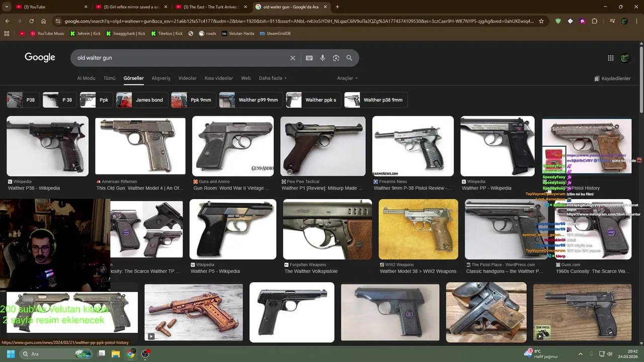Open File Explorer from the taskbar
The height and width of the screenshot is (362, 644).
(116, 354)
